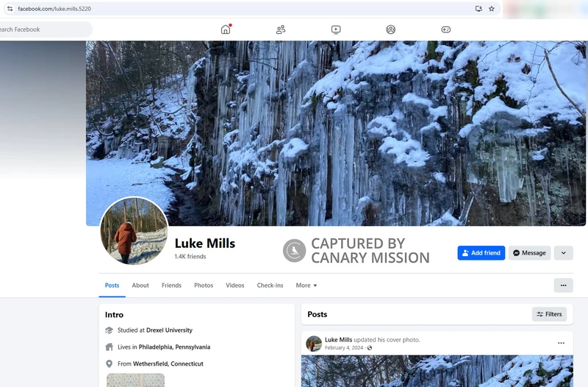Switch to the Photos tab
588x387 pixels.
tap(204, 285)
